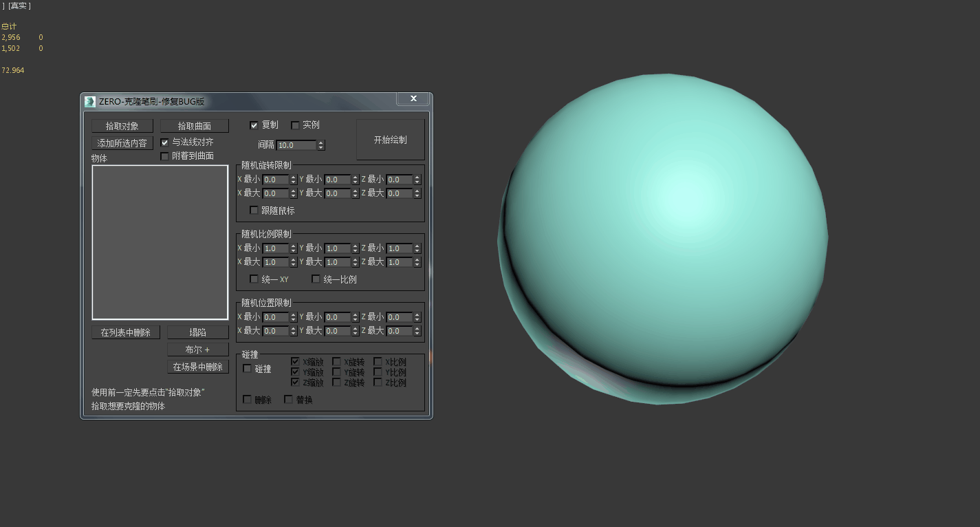Screen dimensions: 980x527
Task: Click 在列表中删除 button
Action: [x=126, y=332]
